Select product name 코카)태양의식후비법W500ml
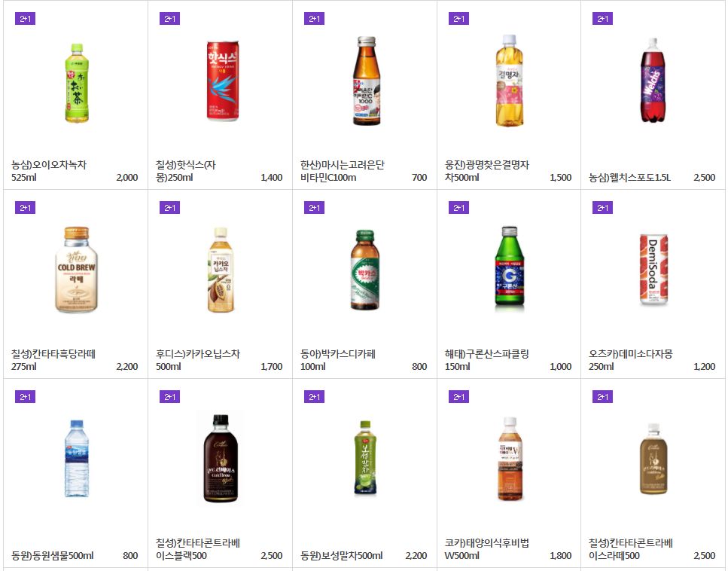 pos(486,549)
